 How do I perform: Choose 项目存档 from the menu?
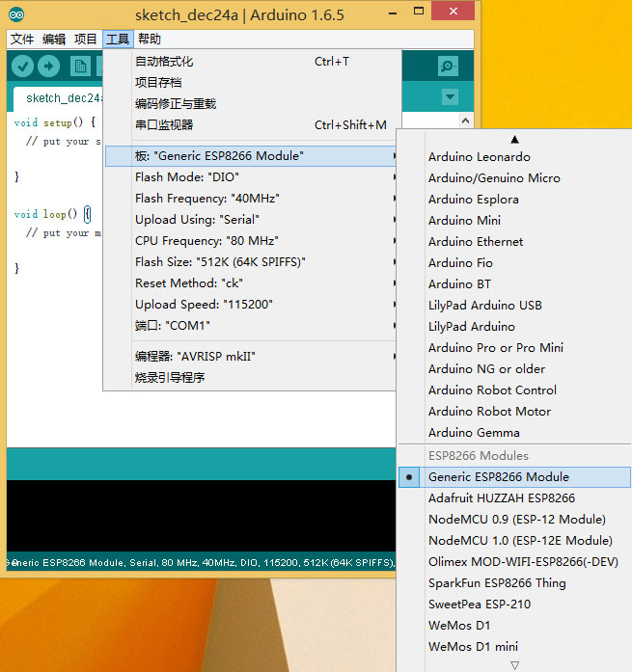[251, 82]
